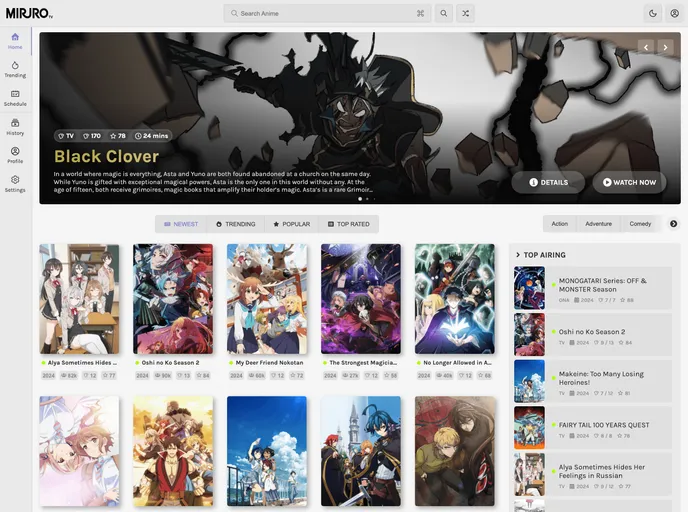Show previous banner slide with left arrow
The height and width of the screenshot is (512, 688).
[646, 47]
